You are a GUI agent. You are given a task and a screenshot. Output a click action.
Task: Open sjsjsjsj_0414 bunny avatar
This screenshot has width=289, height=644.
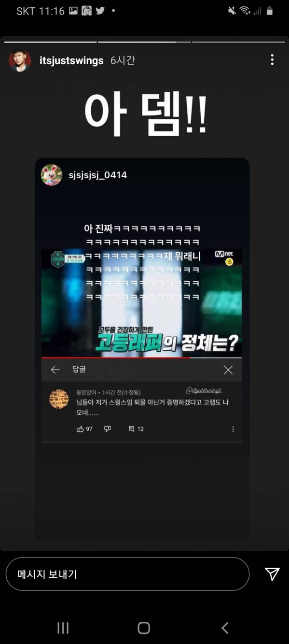click(x=52, y=175)
